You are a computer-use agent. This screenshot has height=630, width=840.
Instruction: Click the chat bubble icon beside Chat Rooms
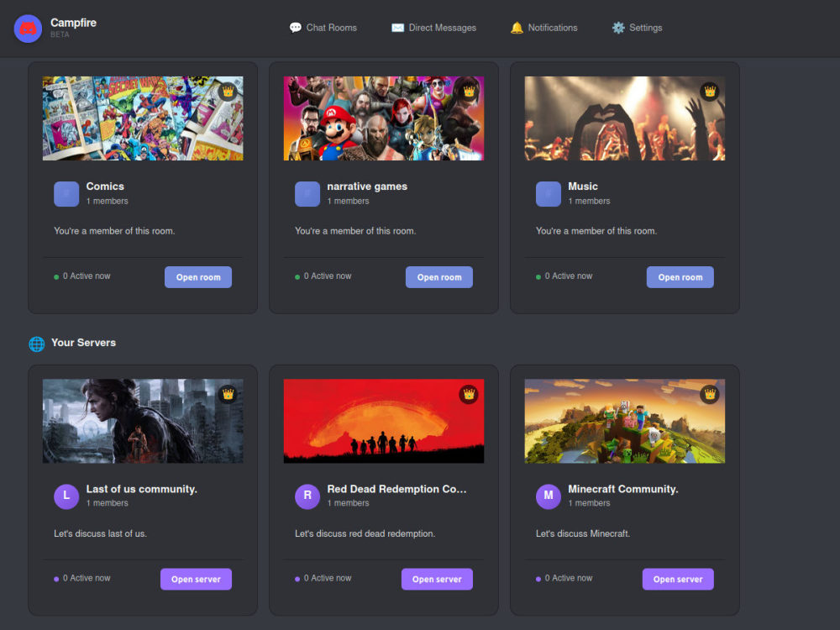tap(295, 28)
